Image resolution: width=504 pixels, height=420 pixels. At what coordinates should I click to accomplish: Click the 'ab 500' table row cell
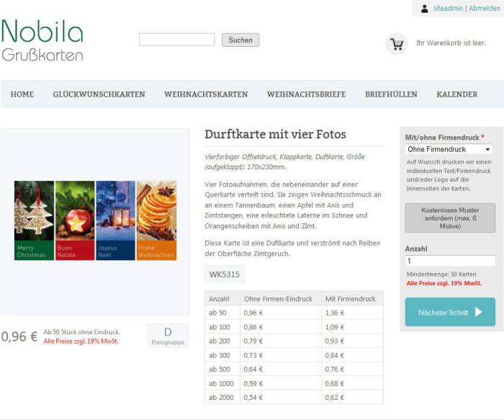(x=222, y=369)
